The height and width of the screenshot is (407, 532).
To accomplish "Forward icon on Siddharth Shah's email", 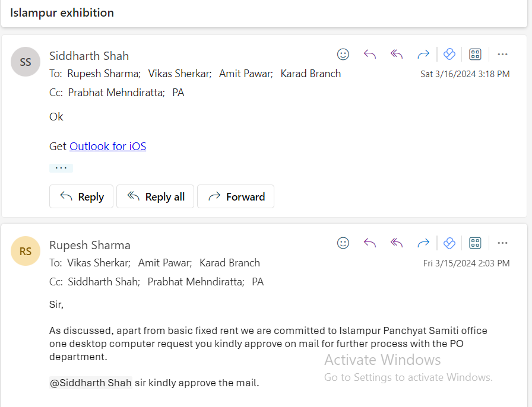I will coord(423,54).
